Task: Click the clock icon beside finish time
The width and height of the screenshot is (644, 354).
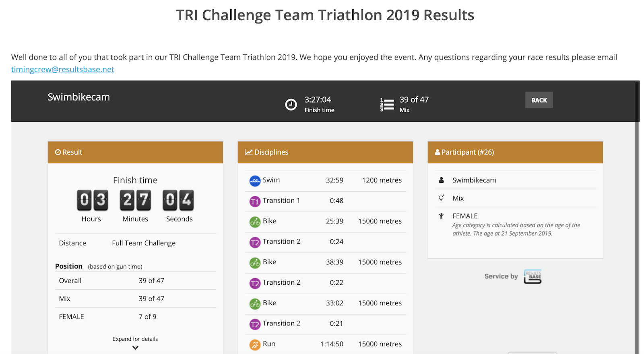Action: [x=291, y=105]
